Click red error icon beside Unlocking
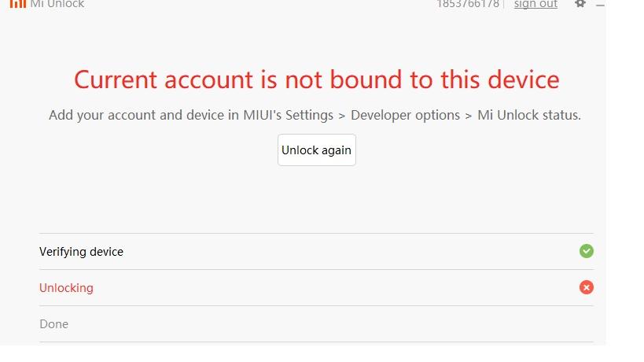The image size is (644, 362). pos(586,287)
